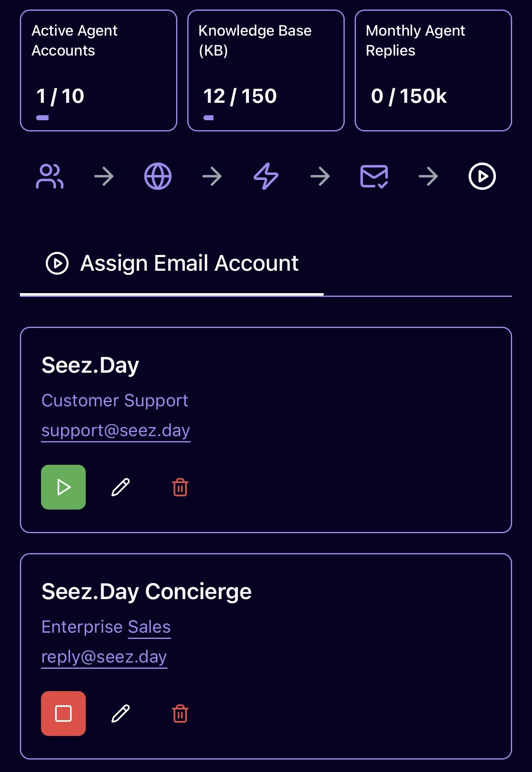Follow the underlined Sales link
The image size is (532, 772).
click(149, 627)
